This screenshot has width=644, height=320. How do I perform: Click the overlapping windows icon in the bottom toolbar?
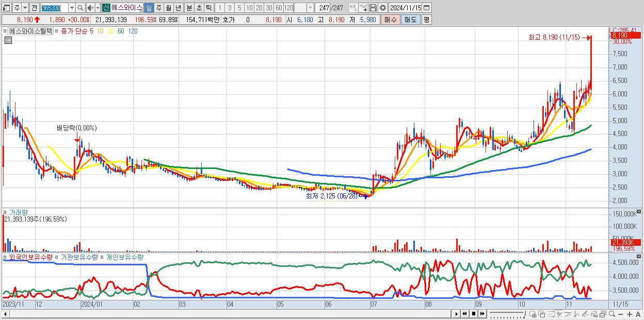point(542,314)
